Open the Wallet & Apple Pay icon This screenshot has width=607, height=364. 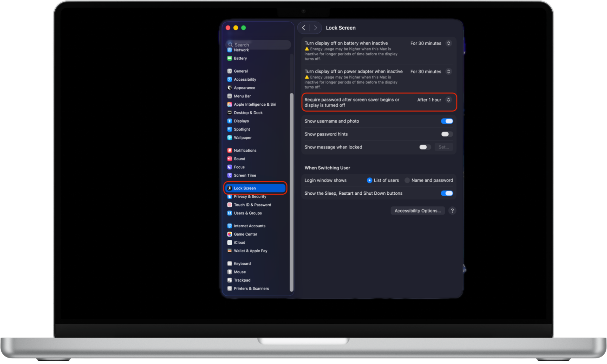(x=230, y=251)
